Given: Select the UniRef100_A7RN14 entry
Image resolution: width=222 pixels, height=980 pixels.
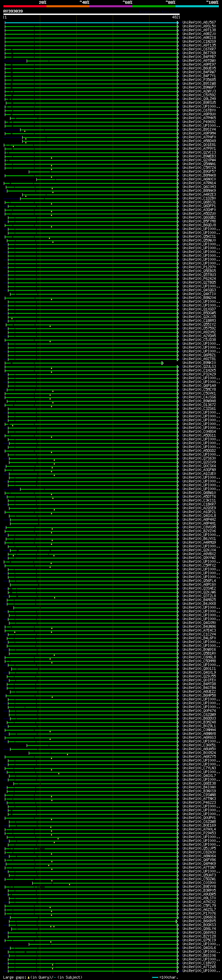Looking at the screenshot, I should click(x=199, y=183).
